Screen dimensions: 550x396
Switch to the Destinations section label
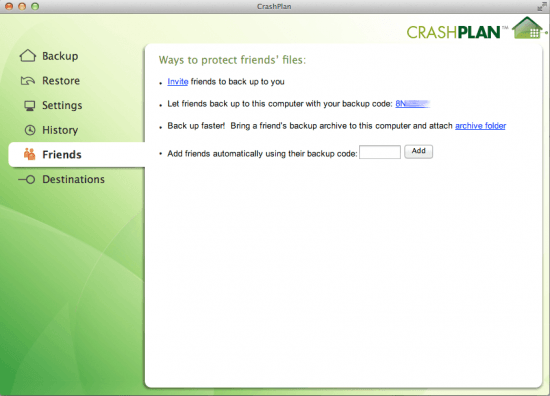[x=74, y=179]
